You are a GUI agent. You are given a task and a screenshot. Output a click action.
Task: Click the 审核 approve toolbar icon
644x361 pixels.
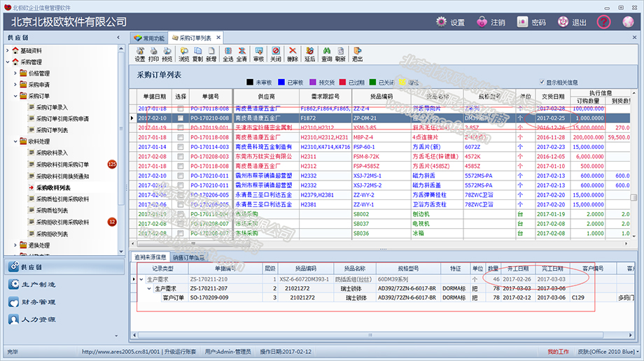pyautogui.click(x=259, y=54)
